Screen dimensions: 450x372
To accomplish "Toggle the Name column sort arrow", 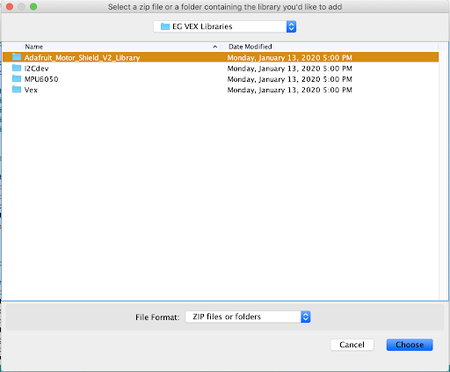I will 215,47.
